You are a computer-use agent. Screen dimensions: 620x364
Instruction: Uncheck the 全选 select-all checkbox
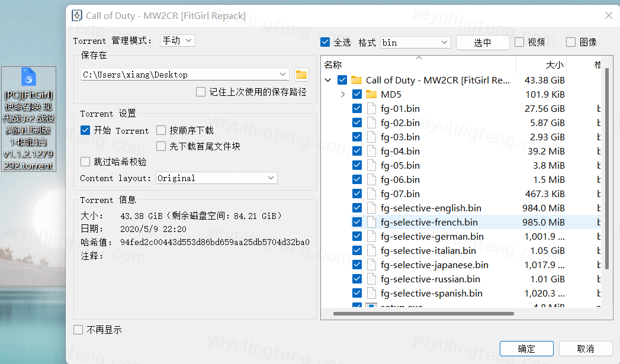[x=325, y=42]
